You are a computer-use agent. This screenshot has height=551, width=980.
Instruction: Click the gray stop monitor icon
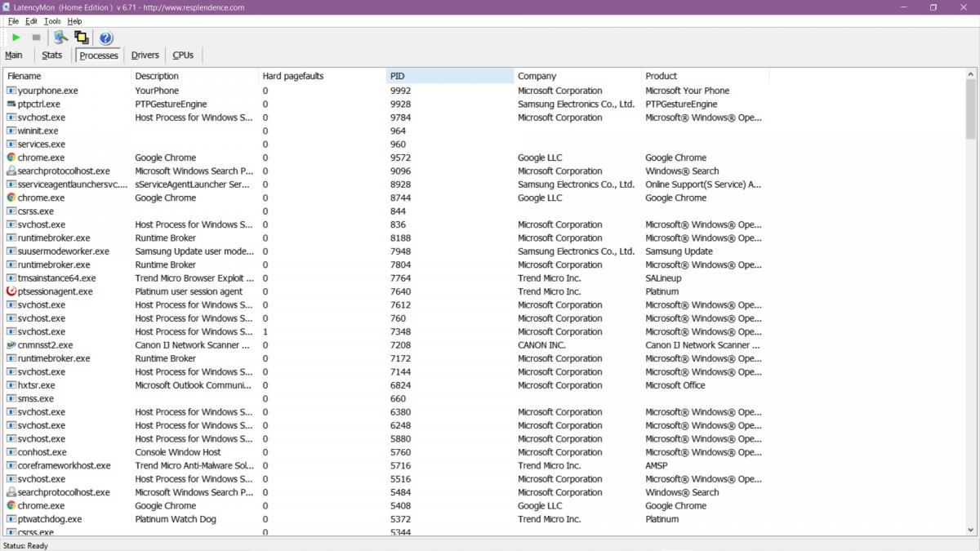[x=36, y=38]
